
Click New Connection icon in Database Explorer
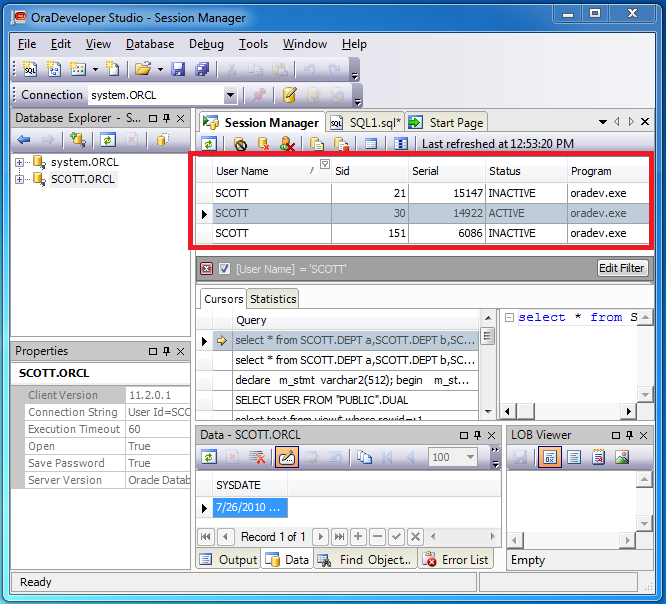pos(78,139)
